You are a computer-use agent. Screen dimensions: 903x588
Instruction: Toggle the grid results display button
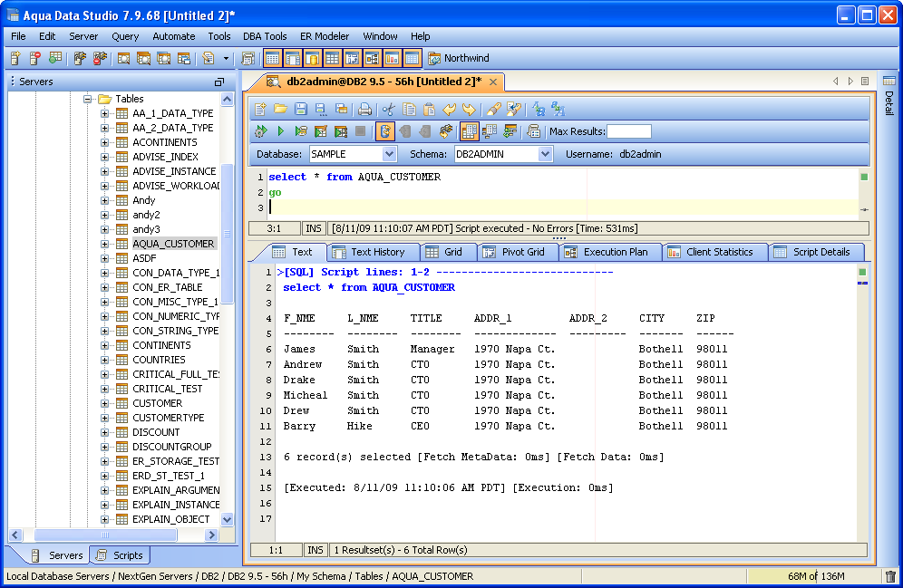(469, 131)
